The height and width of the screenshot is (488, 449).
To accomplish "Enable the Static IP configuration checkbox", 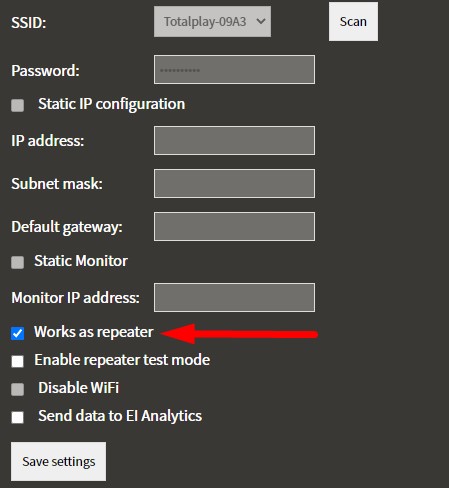I will (17, 105).
